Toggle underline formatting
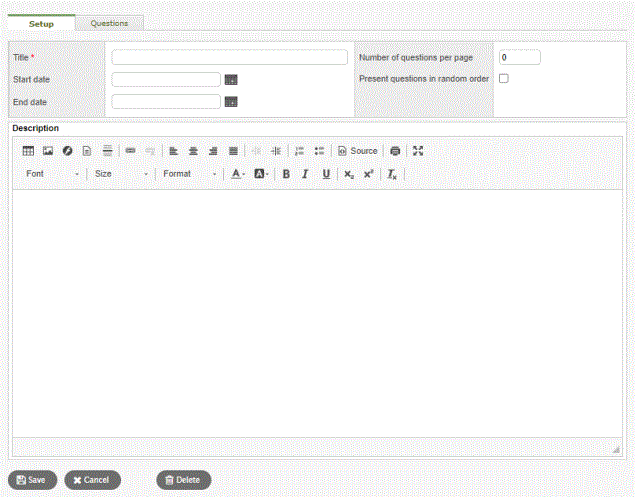The image size is (635, 497). tap(325, 174)
